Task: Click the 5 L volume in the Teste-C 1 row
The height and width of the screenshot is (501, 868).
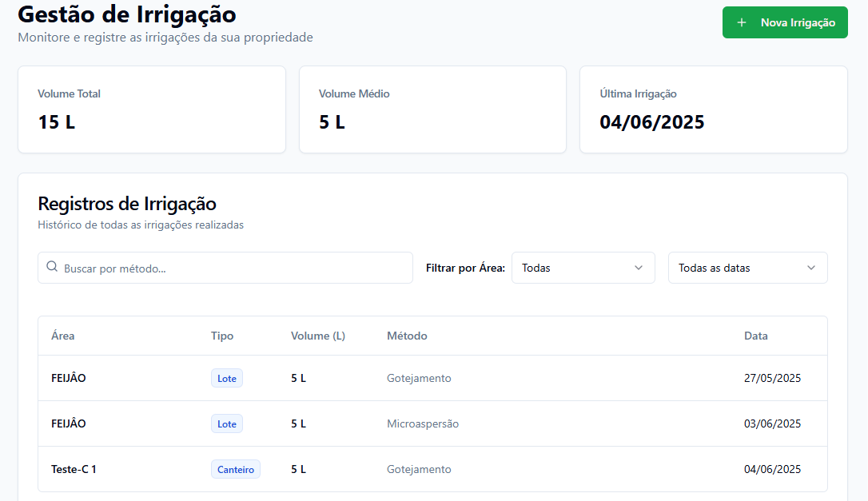Action: point(298,470)
